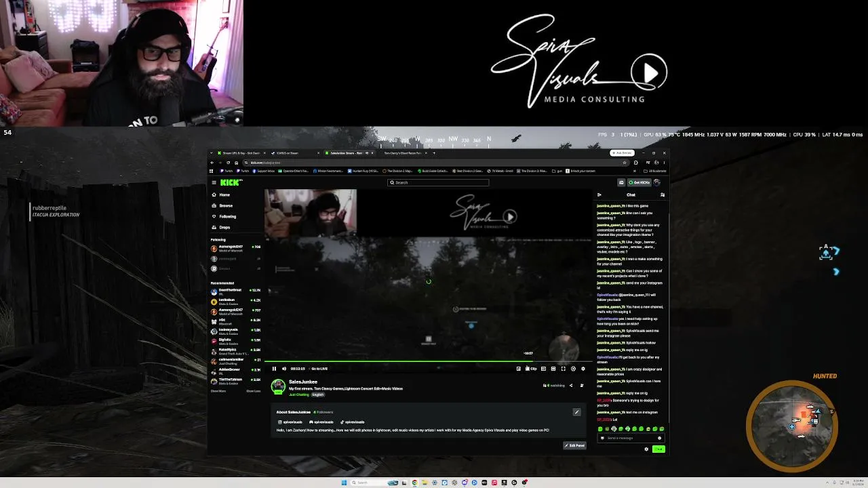Click Show More under recommended channels

pyautogui.click(x=218, y=391)
